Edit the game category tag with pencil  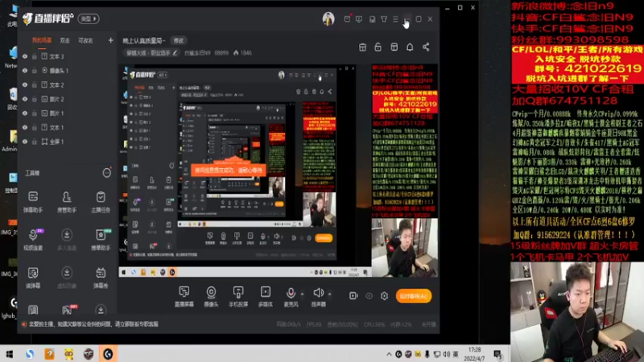(x=175, y=53)
